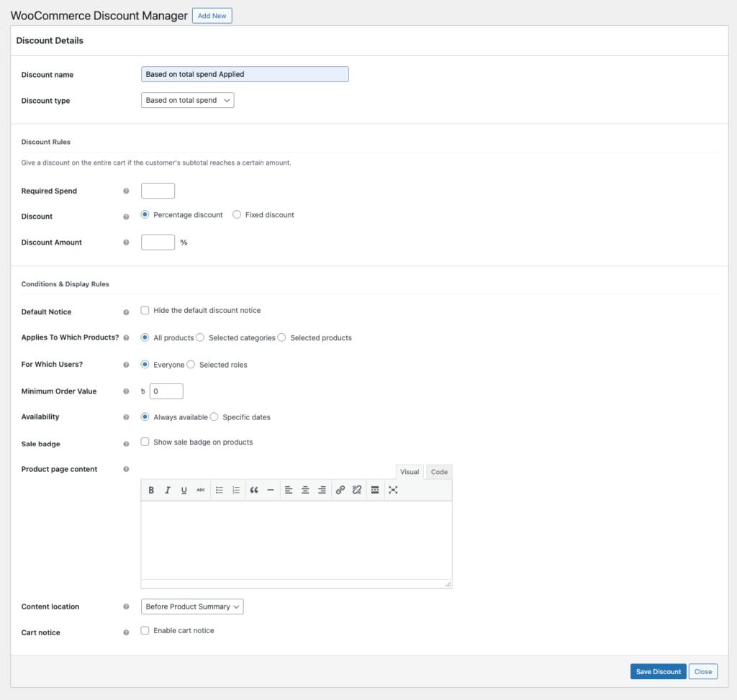This screenshot has height=700, width=737.
Task: Align editor text center
Action: coord(305,490)
